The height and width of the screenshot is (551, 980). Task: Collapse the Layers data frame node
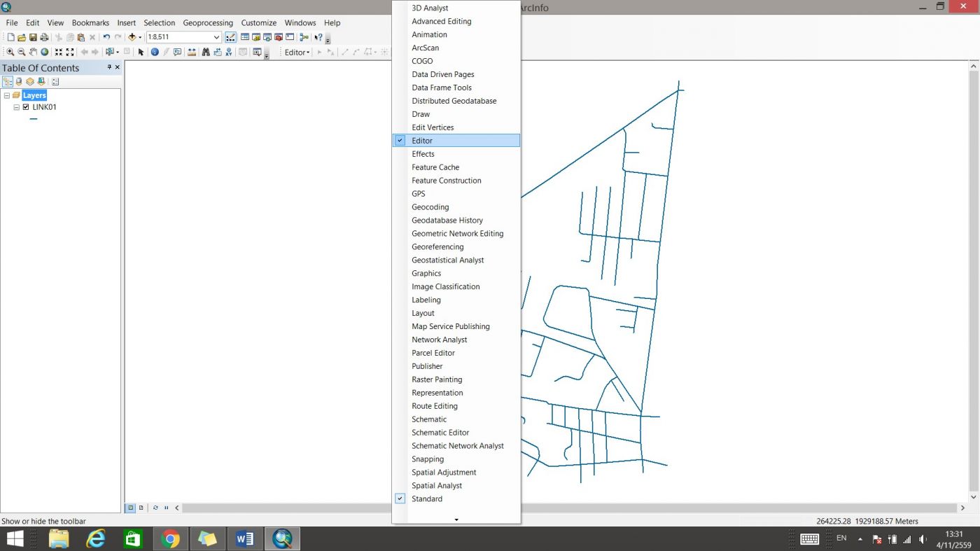[x=7, y=95]
